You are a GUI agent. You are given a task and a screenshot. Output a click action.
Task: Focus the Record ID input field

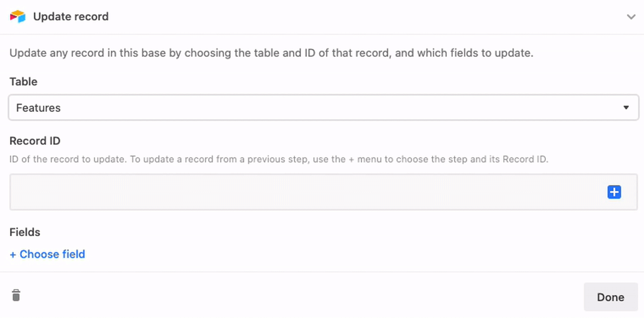click(x=324, y=192)
